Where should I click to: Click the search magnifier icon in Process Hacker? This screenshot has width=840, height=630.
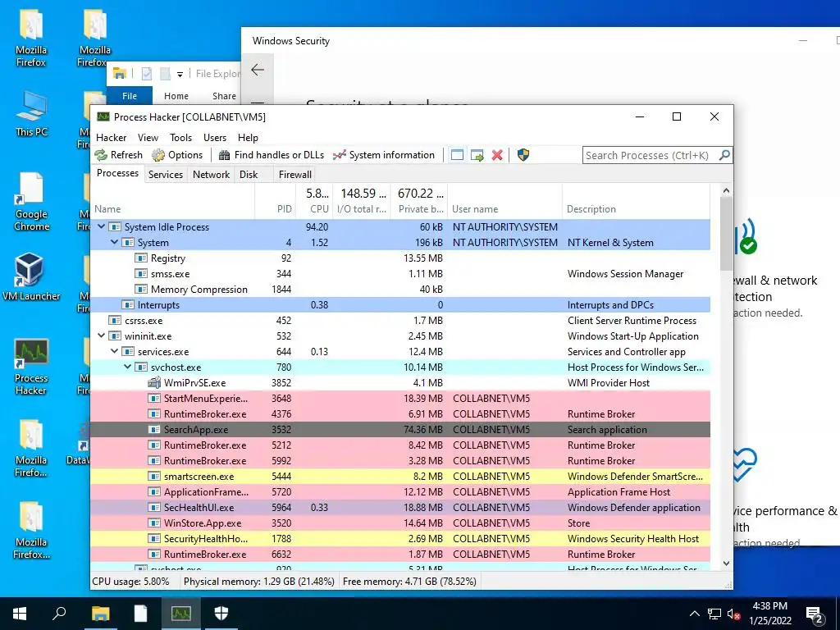coord(724,155)
